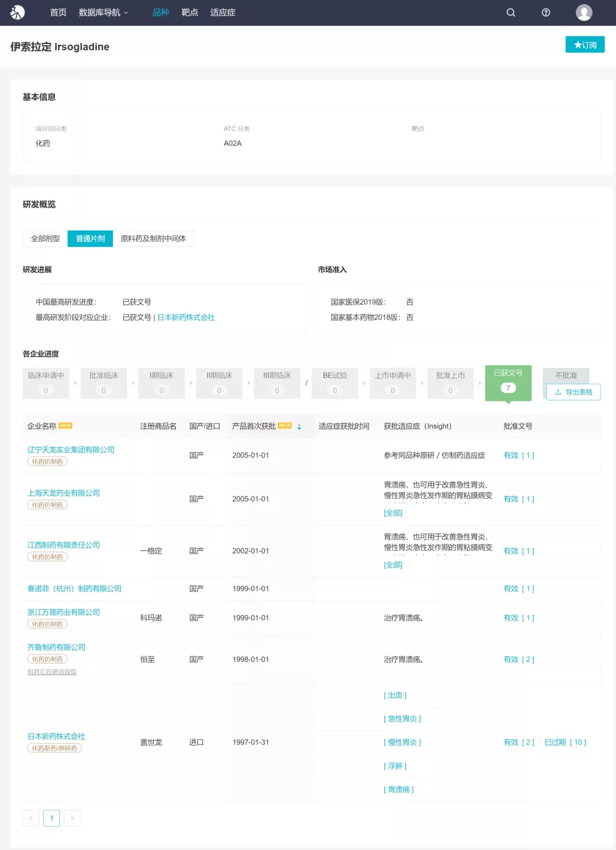Select the 批准上市 stage box
The height and width of the screenshot is (850, 616).
pyautogui.click(x=451, y=383)
